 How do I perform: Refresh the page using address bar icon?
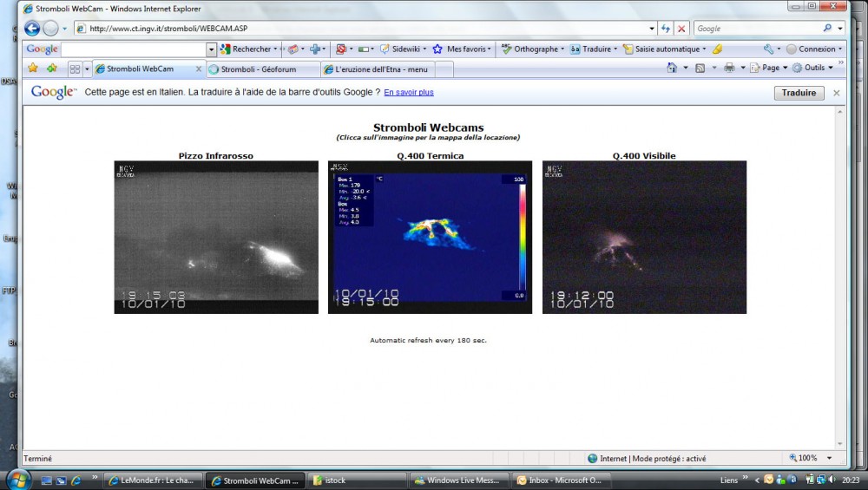click(665, 28)
